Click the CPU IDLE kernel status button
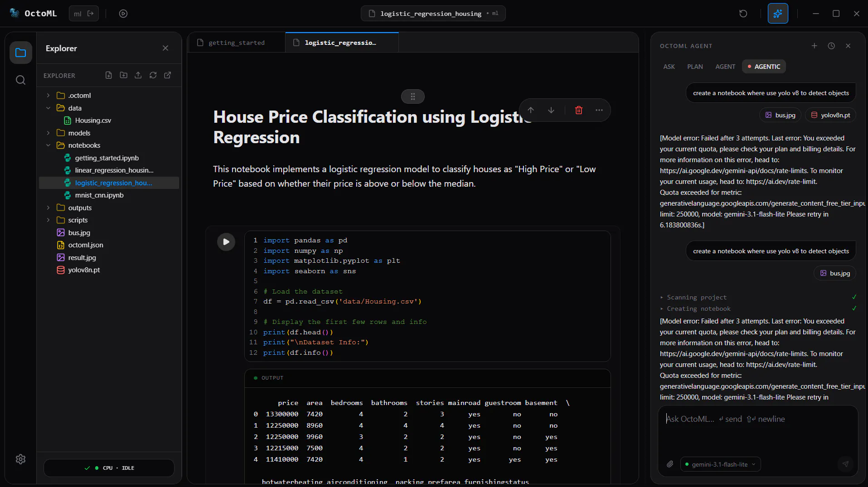 pos(109,468)
